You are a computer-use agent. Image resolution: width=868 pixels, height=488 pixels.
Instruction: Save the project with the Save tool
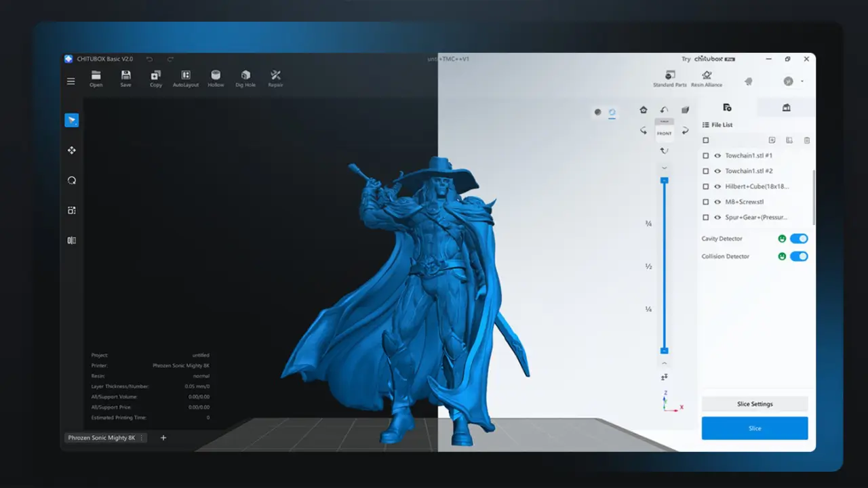[x=126, y=79]
